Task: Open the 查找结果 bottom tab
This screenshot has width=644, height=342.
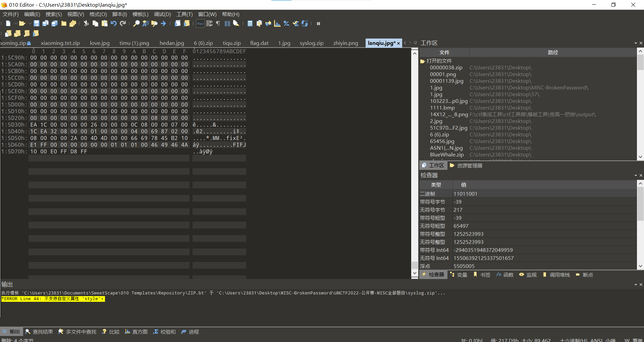Action: [x=39, y=332]
